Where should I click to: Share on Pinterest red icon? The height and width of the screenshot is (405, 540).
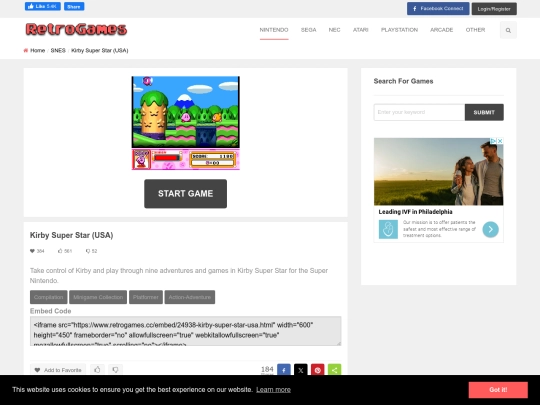318,370
